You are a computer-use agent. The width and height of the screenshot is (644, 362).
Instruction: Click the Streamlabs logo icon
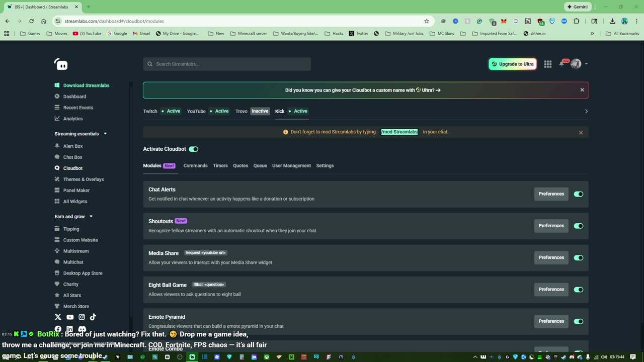point(61,64)
